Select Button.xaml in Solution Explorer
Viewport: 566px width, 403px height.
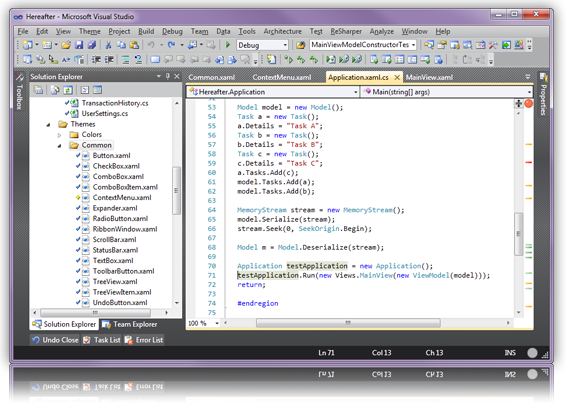(112, 156)
